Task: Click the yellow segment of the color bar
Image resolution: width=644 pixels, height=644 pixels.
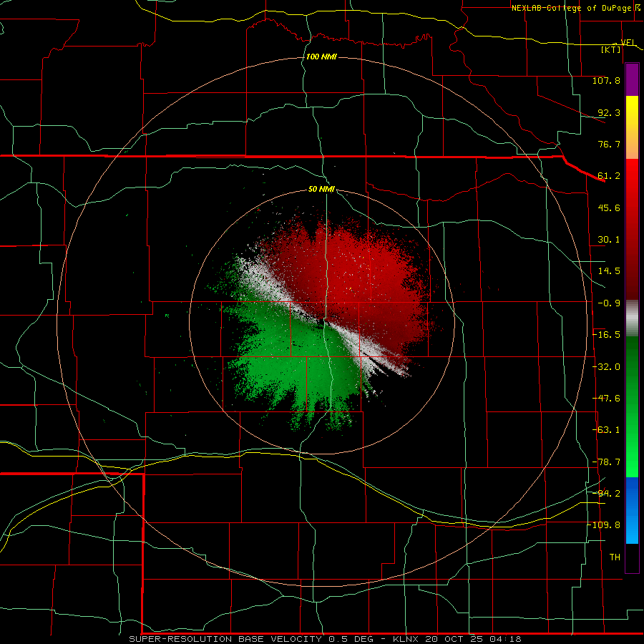Action: 632,127
